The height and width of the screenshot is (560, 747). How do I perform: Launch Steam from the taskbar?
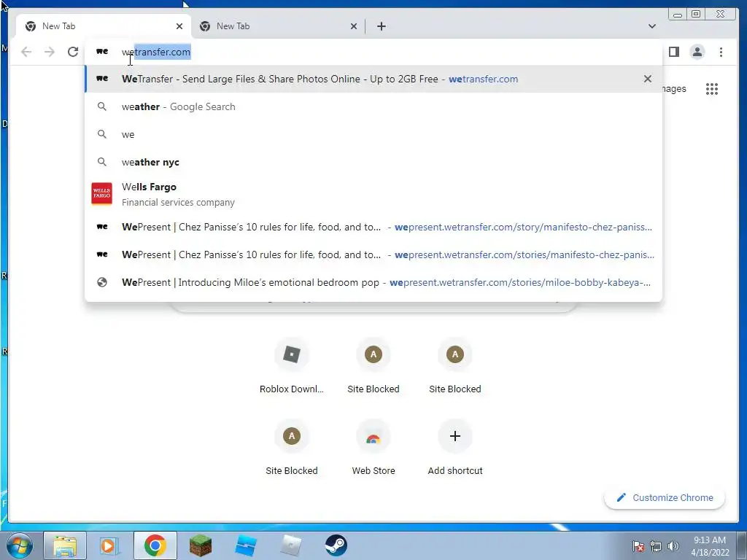click(336, 545)
